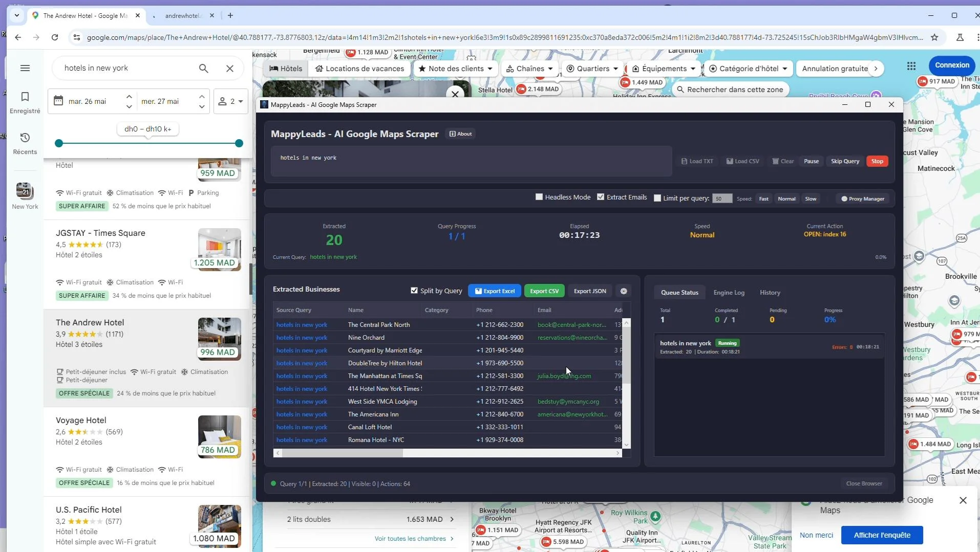Click the 1.449 MAD hotel map pin
The image size is (980, 552).
pos(642,82)
